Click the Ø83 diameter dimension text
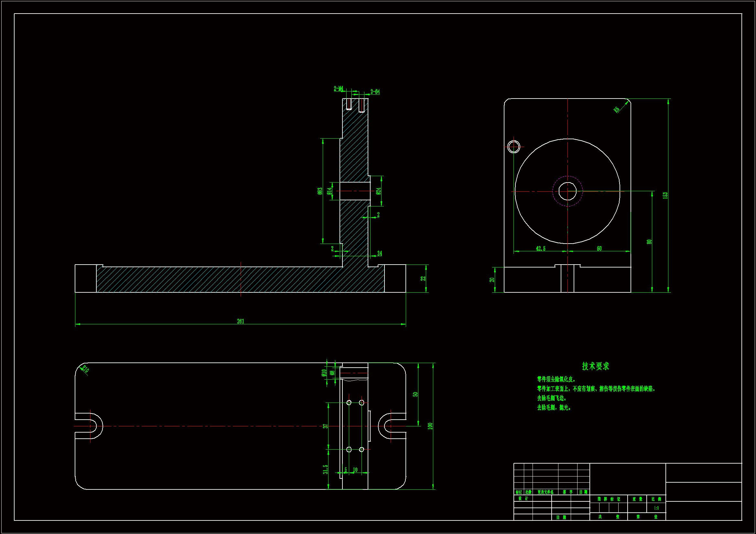 (320, 191)
